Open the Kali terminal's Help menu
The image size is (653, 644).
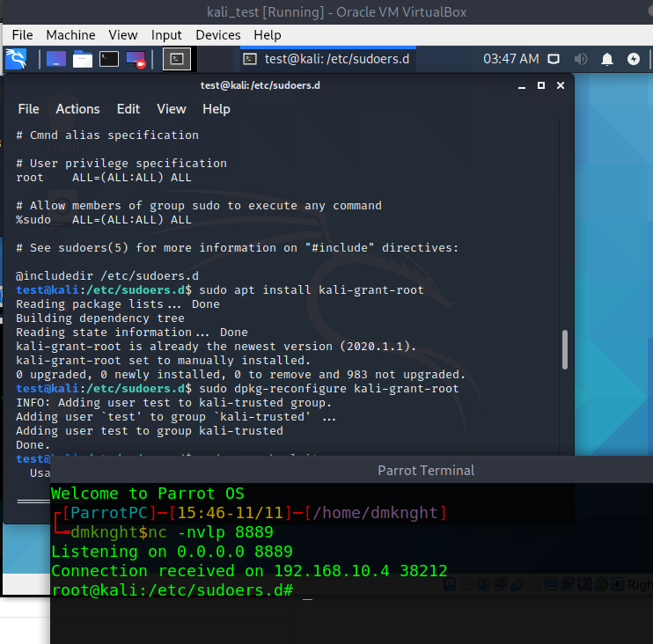(216, 109)
